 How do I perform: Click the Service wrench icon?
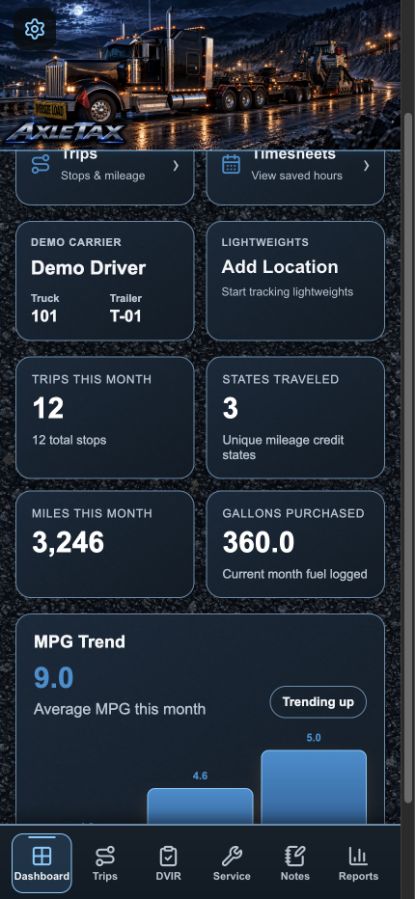coord(232,856)
